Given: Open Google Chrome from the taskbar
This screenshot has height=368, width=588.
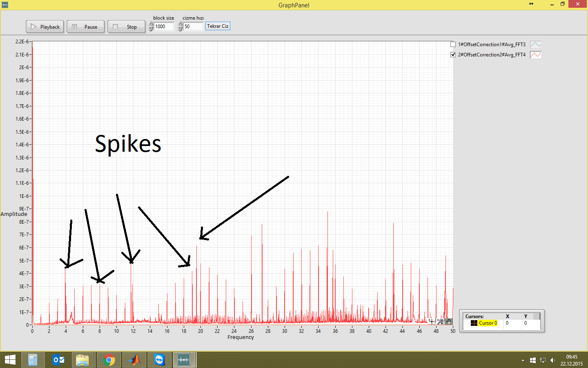Looking at the screenshot, I should pyautogui.click(x=109, y=360).
